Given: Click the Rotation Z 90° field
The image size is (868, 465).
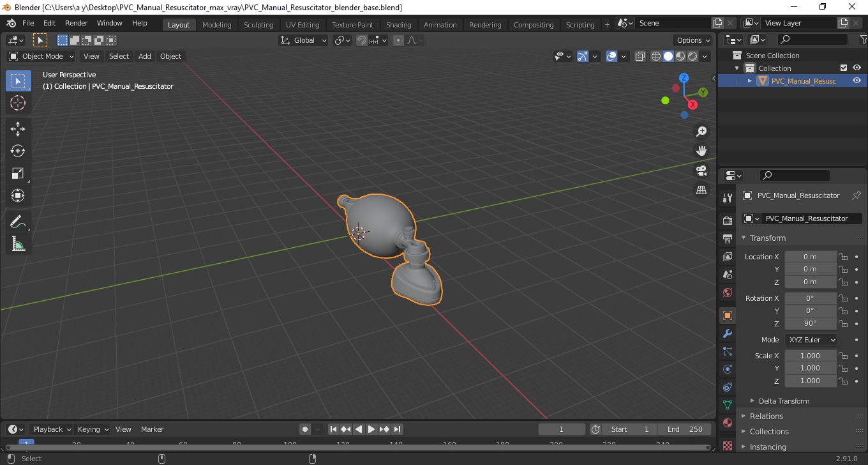Looking at the screenshot, I should (811, 323).
